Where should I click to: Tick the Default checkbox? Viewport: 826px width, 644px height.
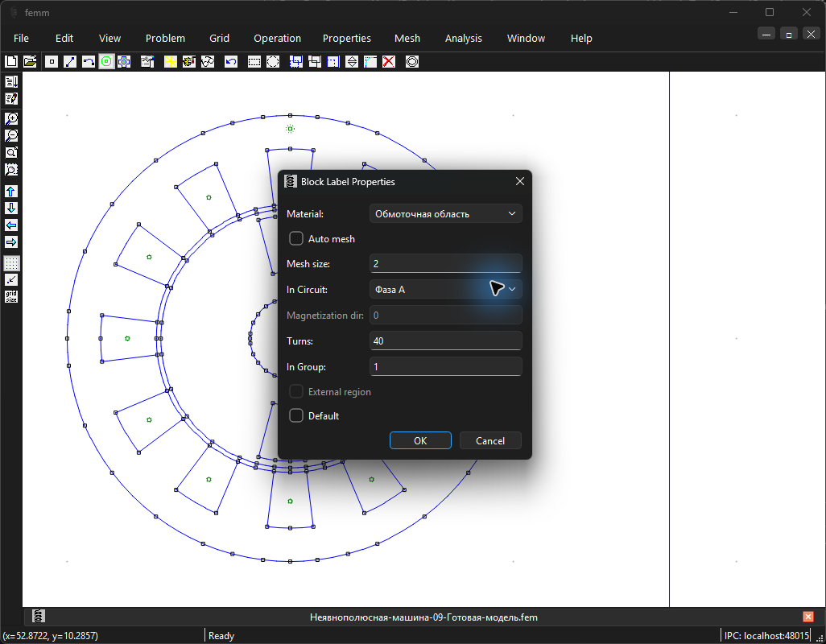click(296, 415)
